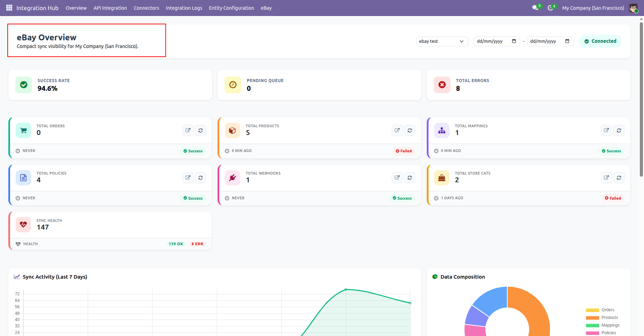644x336 pixels.
Task: Click the Data Composition title
Action: 463,277
